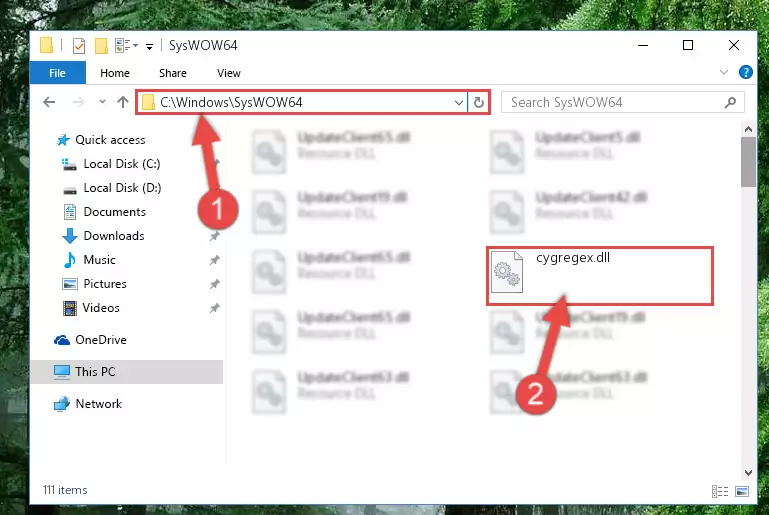This screenshot has width=769, height=515.
Task: Click the pin icon beside Downloads
Action: 214,236
